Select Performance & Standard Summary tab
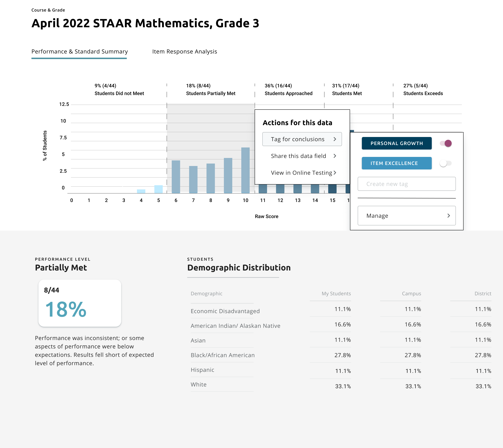Image resolution: width=503 pixels, height=448 pixels. (79, 51)
